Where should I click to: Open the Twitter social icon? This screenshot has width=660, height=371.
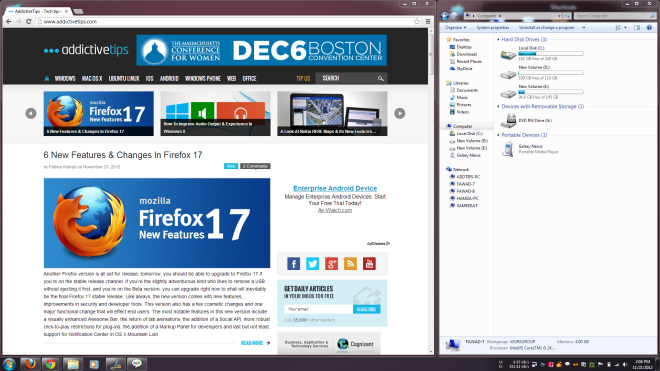click(x=312, y=264)
